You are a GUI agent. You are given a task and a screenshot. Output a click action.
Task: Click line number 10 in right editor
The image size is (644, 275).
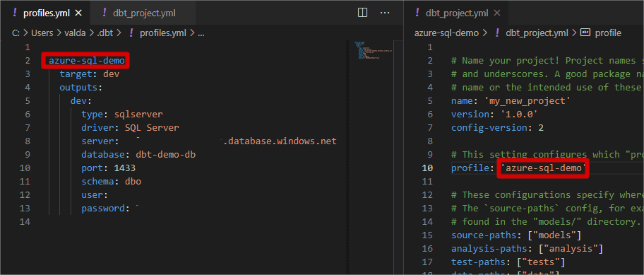pyautogui.click(x=427, y=168)
